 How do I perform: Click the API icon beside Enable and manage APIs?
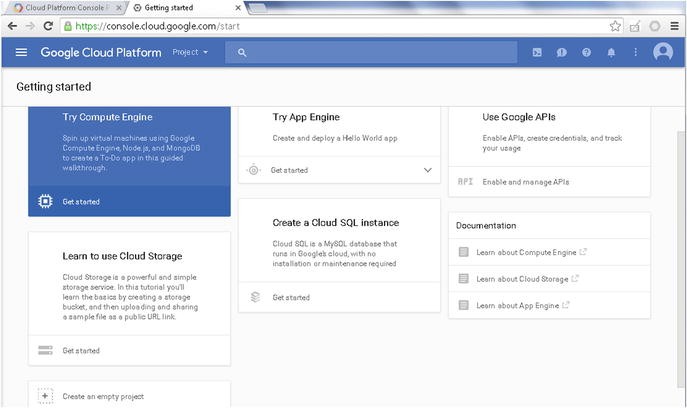(465, 181)
